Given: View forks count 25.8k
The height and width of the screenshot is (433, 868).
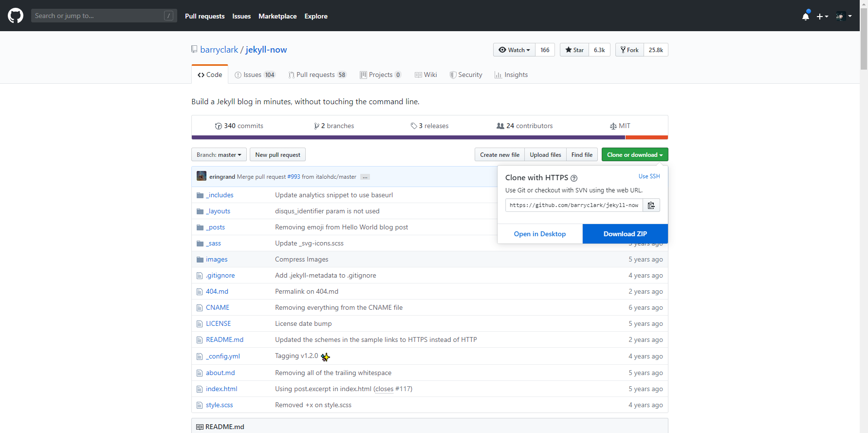Looking at the screenshot, I should 656,50.
